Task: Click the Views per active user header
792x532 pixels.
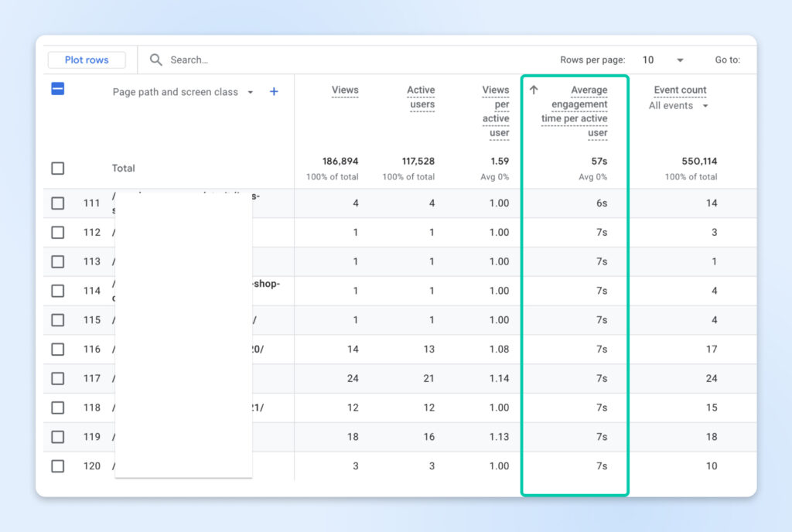Action: click(x=497, y=111)
